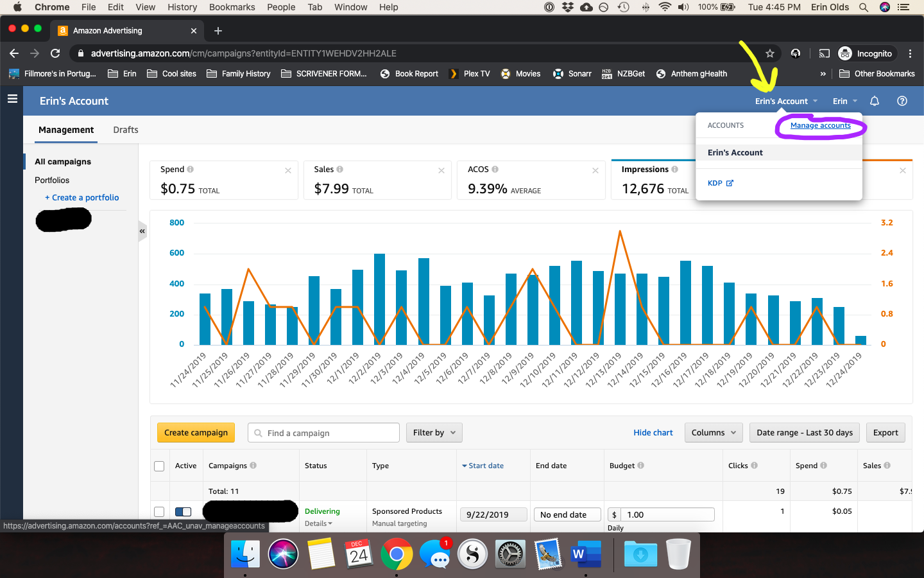924x578 pixels.
Task: Click the Manage accounts link
Action: pyautogui.click(x=820, y=125)
